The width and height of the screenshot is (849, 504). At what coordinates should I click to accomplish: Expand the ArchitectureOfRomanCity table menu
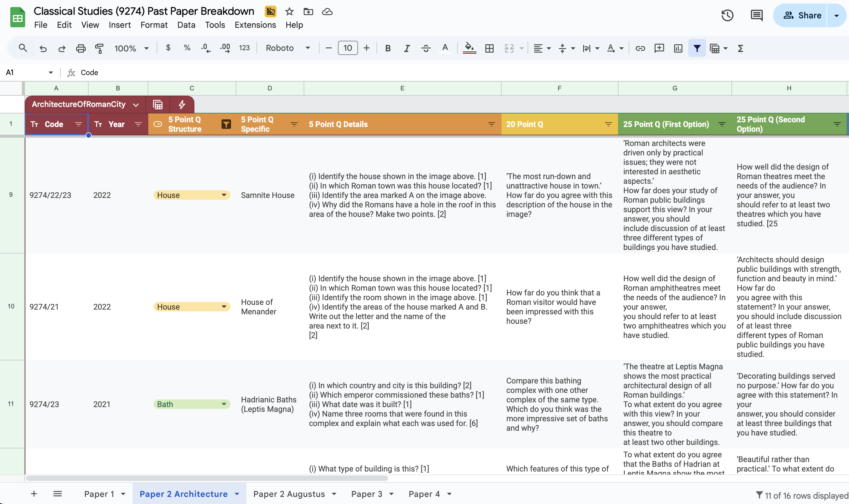(x=136, y=105)
